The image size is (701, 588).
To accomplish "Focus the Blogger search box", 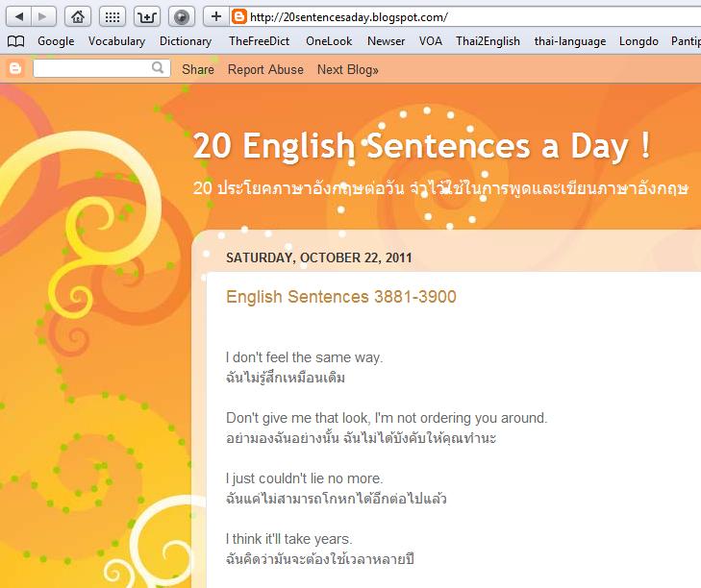I will click(x=102, y=68).
